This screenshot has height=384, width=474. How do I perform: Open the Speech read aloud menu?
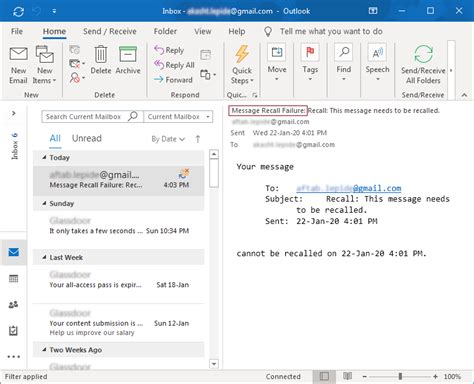coord(377,63)
